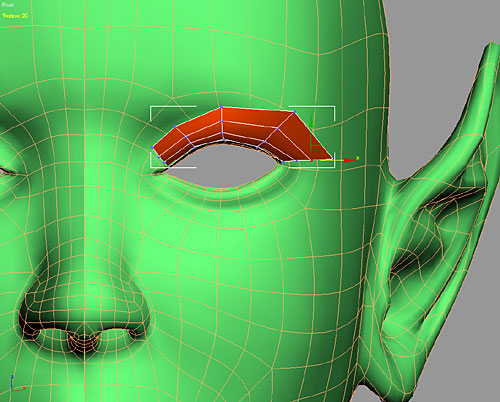Click the green Y-axis arrow of the move gizmo
The height and width of the screenshot is (402, 500).
coord(311,120)
